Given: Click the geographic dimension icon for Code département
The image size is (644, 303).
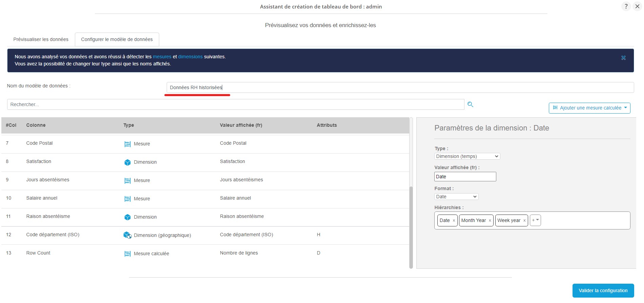Looking at the screenshot, I should 127,235.
